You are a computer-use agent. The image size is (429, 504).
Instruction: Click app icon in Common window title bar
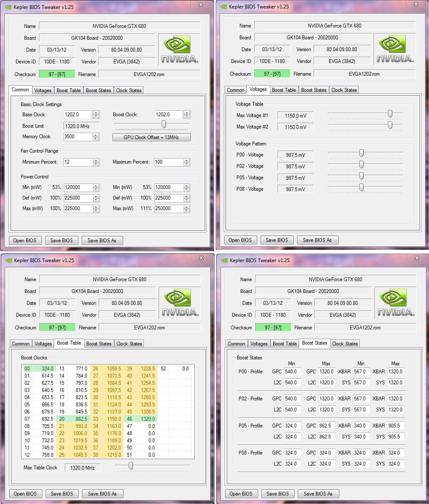pyautogui.click(x=8, y=7)
